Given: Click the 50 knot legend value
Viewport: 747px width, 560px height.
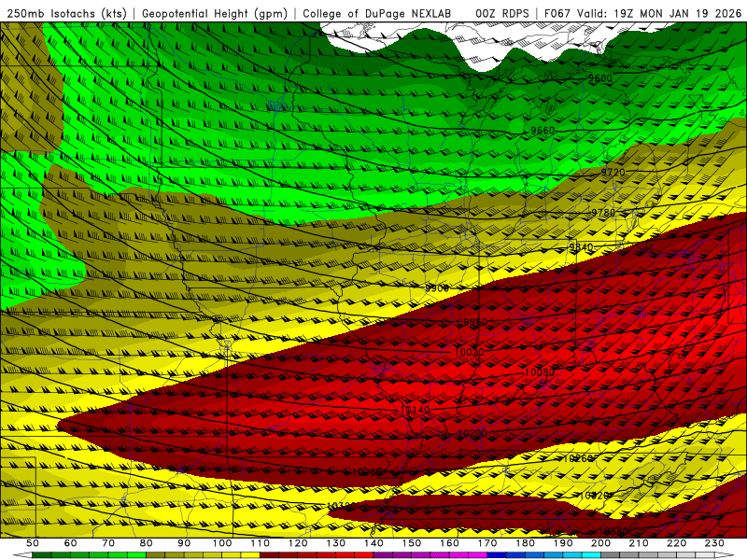Looking at the screenshot, I should [32, 543].
